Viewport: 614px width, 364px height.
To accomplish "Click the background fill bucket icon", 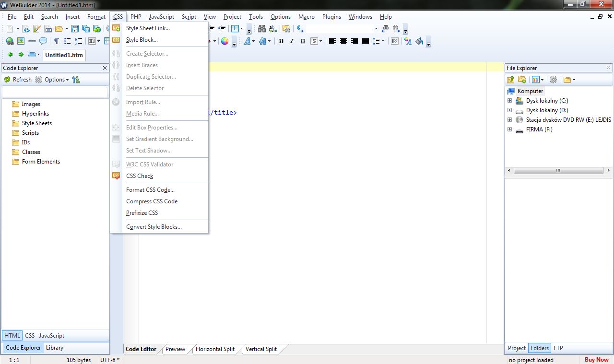I will coord(419,41).
